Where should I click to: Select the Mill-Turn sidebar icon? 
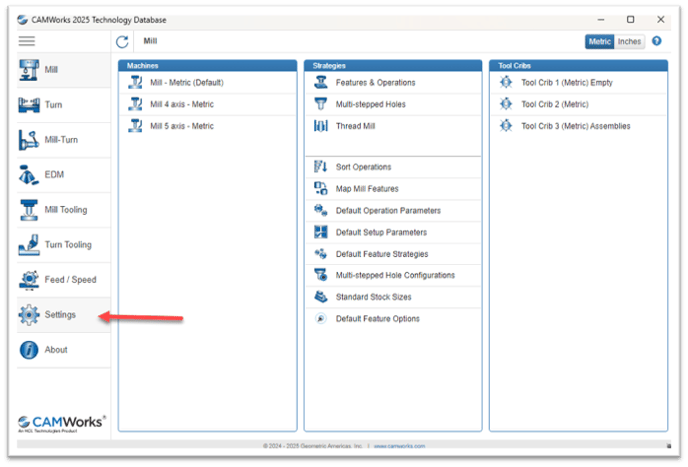[x=29, y=140]
